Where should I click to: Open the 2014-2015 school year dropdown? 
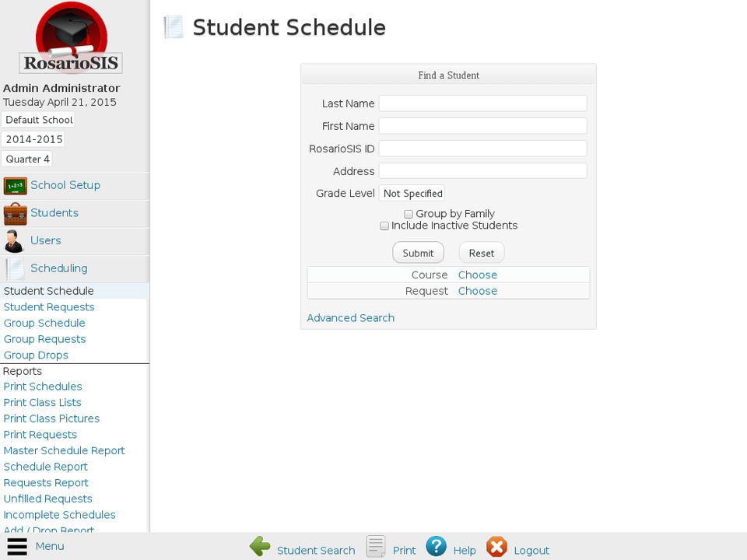[x=33, y=139]
